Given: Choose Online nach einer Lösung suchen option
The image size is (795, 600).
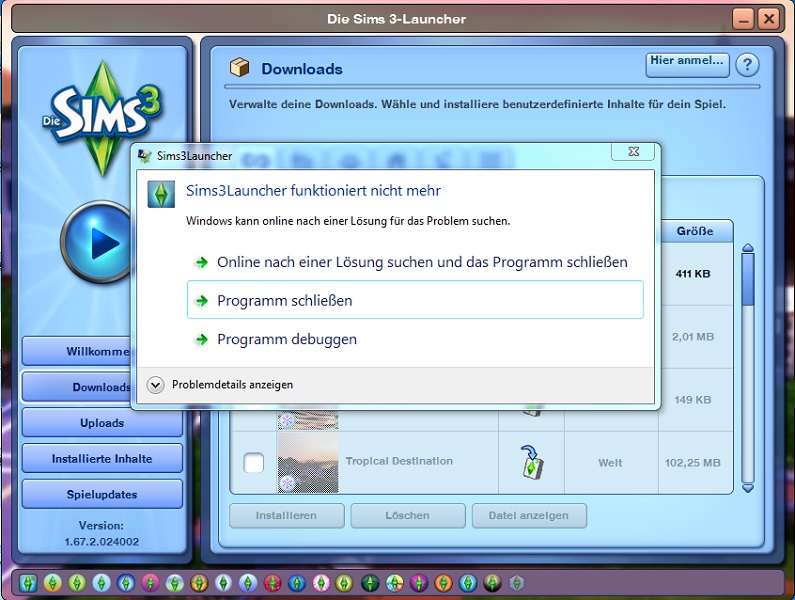Looking at the screenshot, I should 415,262.
